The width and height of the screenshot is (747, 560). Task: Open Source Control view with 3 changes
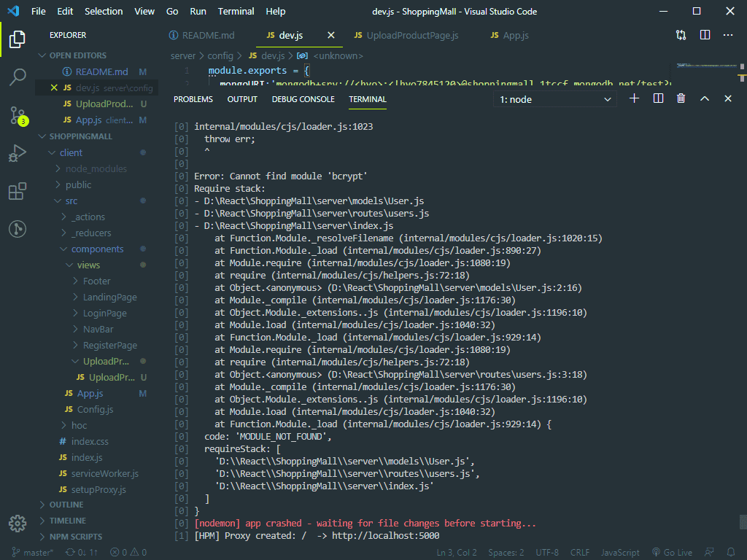click(18, 116)
